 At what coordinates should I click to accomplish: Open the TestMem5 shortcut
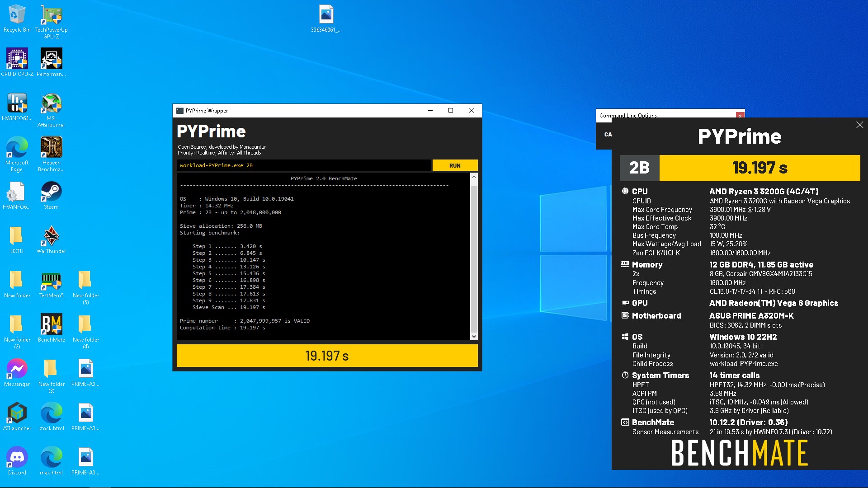point(51,284)
